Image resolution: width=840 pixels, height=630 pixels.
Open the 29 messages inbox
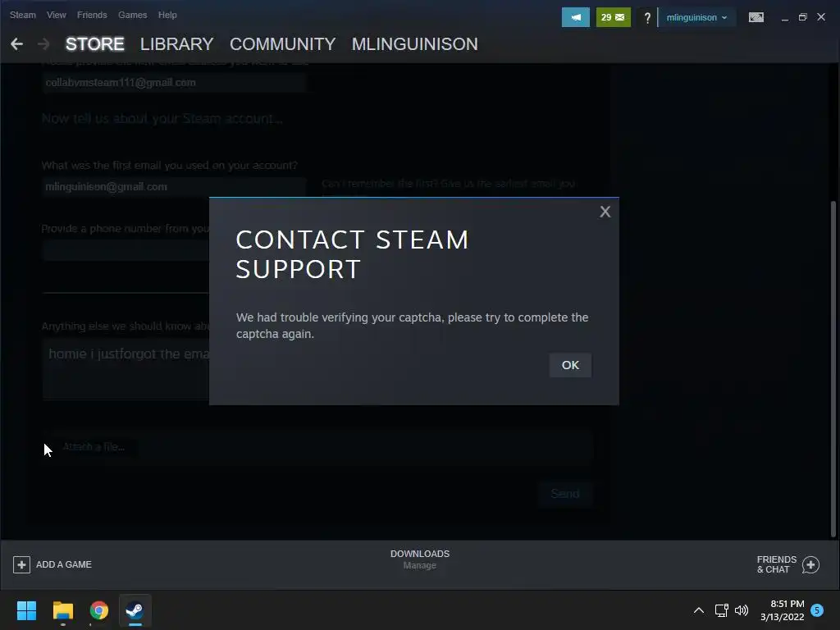(x=613, y=17)
